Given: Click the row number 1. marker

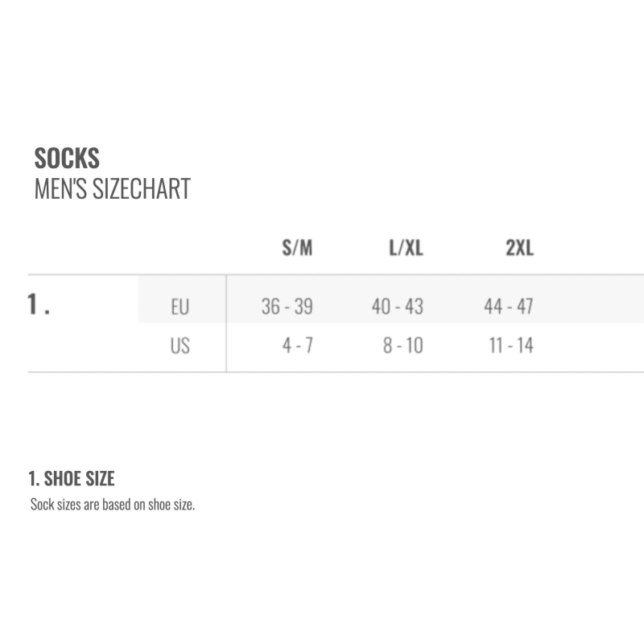Looking at the screenshot, I should [x=39, y=304].
